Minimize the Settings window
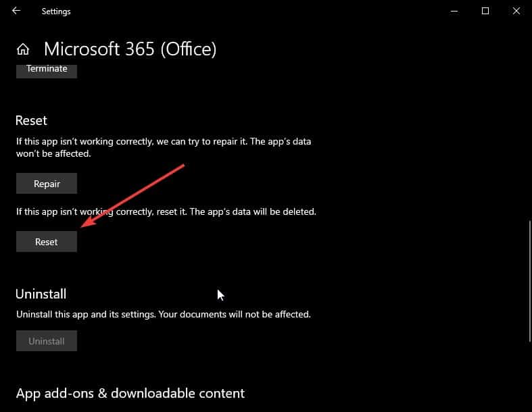Screen dimensions: 532x412 click(x=454, y=11)
